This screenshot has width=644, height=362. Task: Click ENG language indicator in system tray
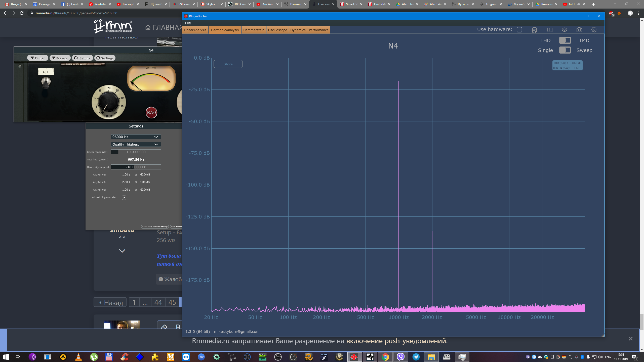(608, 357)
